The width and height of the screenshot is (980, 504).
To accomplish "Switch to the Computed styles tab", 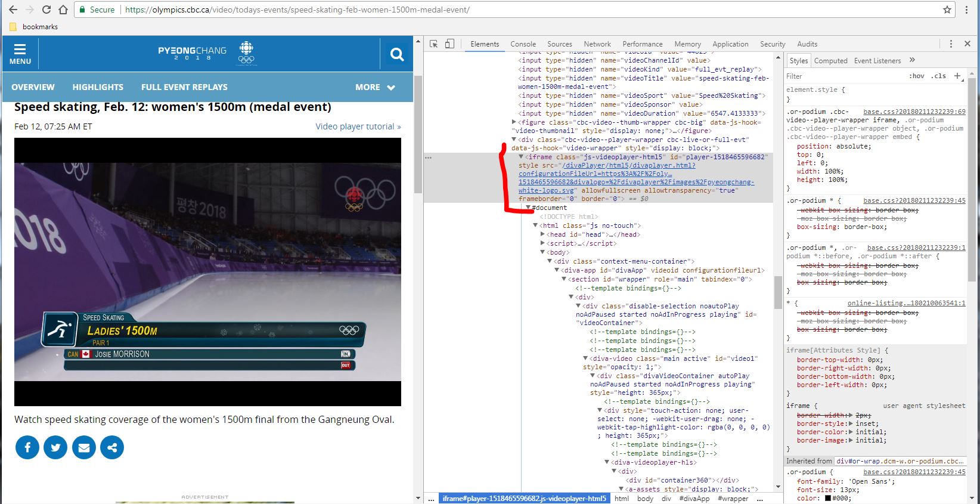I will click(x=831, y=61).
